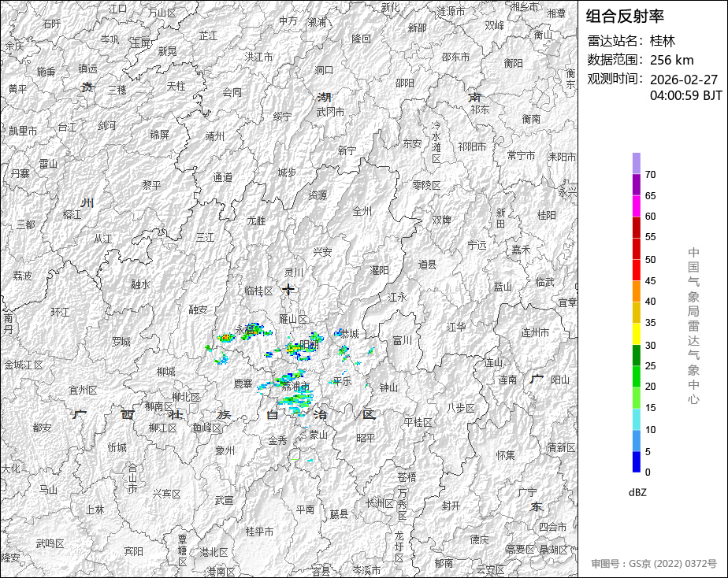The image size is (728, 578).
Task: Click the 融安 map label
Action: 199,309
